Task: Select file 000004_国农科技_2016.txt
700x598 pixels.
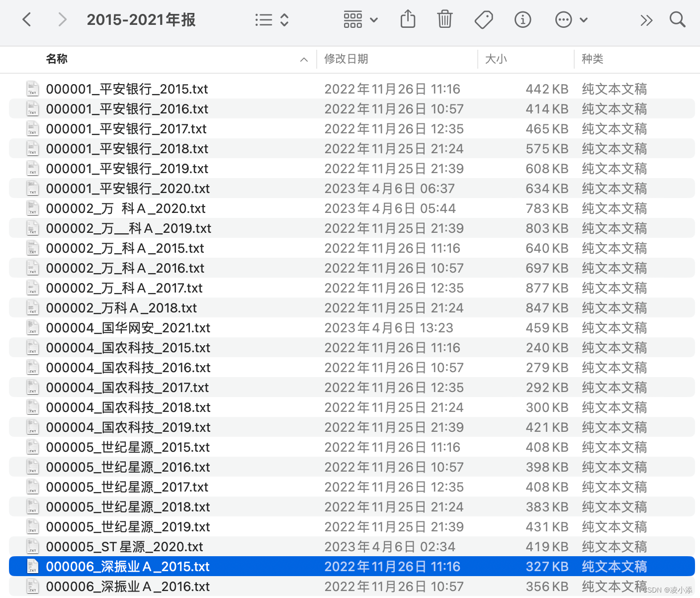Action: 352,367
